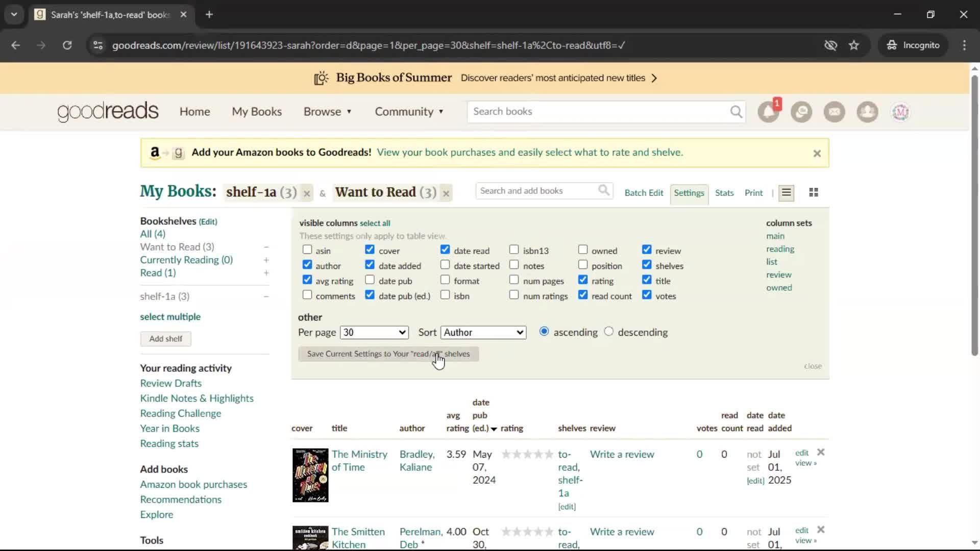This screenshot has height=551, width=980.
Task: Enable the comments column checkbox
Action: [x=307, y=295]
